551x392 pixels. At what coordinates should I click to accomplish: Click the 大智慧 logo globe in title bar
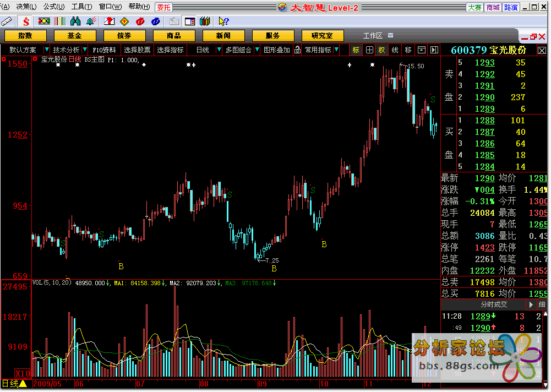tap(282, 7)
